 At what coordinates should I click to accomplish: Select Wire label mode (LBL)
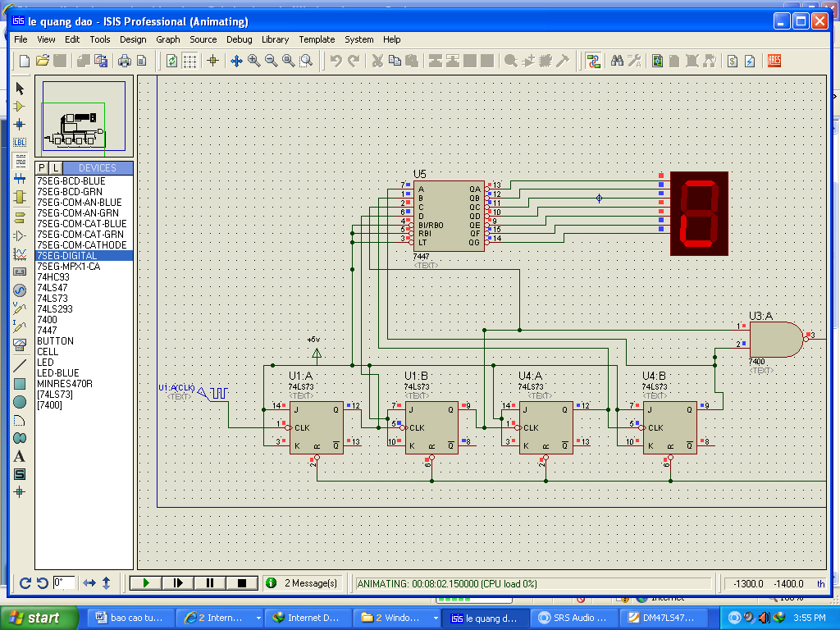pos(20,143)
